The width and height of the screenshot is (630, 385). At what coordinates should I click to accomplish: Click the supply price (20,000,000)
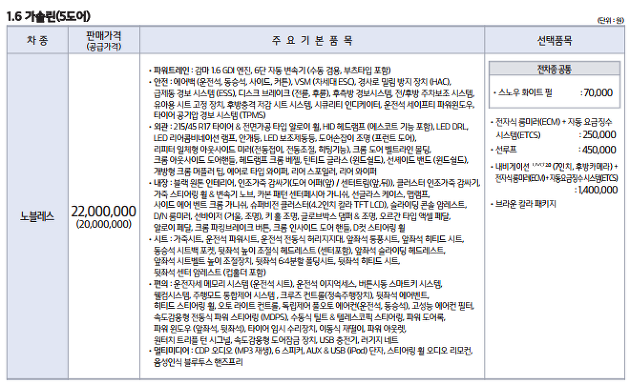click(104, 224)
